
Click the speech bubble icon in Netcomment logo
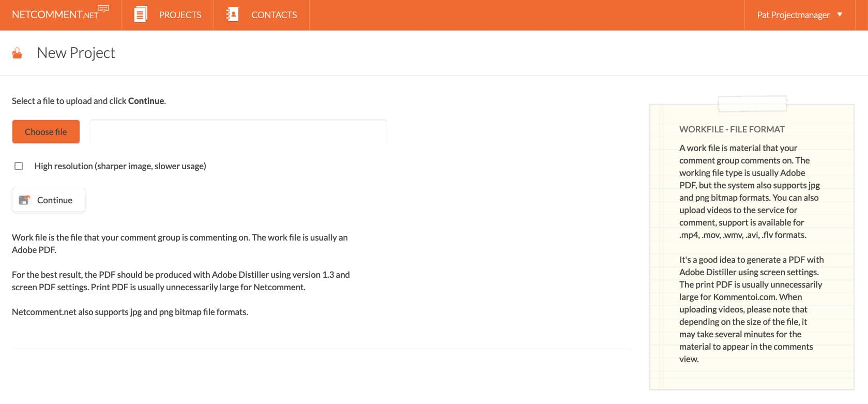tap(103, 9)
